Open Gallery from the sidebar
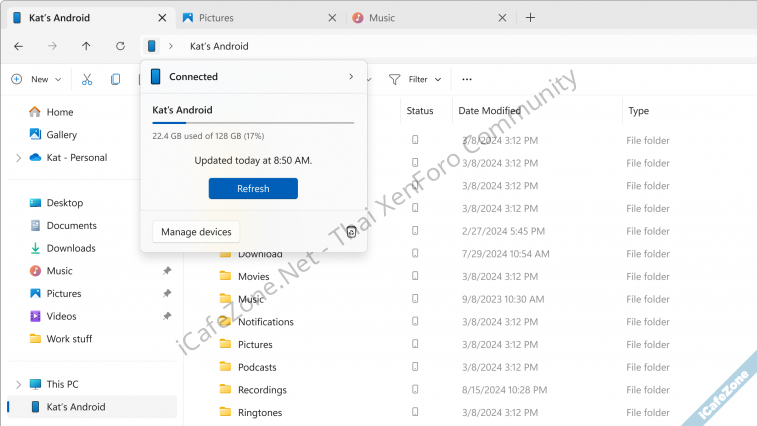This screenshot has width=757, height=426. click(61, 135)
